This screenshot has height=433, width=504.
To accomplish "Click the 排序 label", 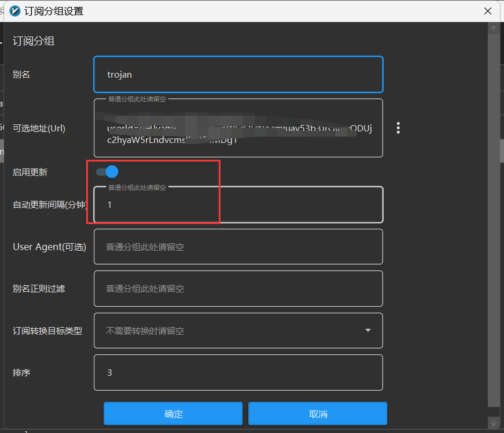I will click(21, 373).
